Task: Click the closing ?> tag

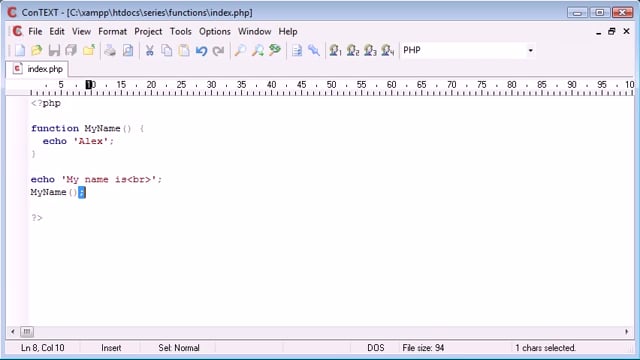Action: coord(37,218)
